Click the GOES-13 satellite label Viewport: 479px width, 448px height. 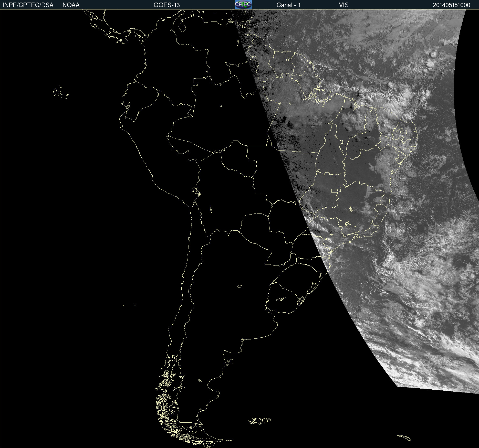pos(166,5)
